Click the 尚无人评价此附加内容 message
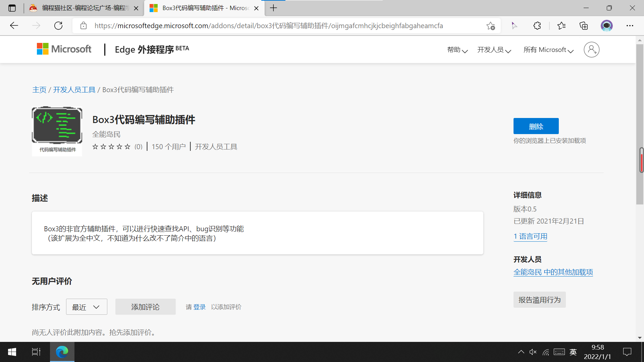Image resolution: width=644 pixels, height=362 pixels. pos(95,333)
